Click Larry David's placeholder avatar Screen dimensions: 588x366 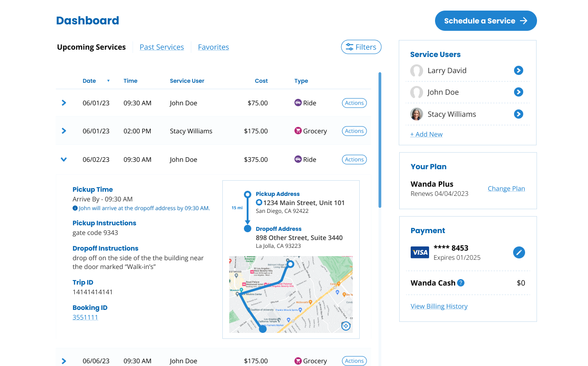point(417,70)
